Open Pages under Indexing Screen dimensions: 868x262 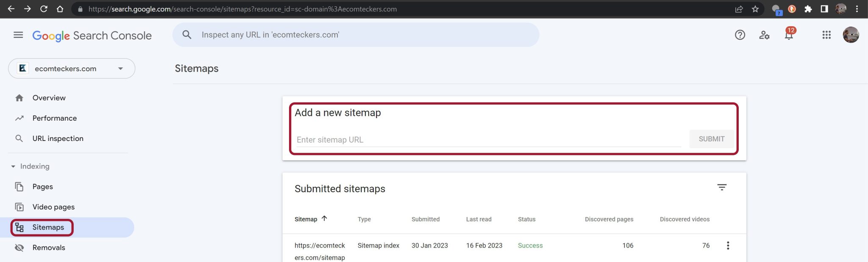coord(42,187)
